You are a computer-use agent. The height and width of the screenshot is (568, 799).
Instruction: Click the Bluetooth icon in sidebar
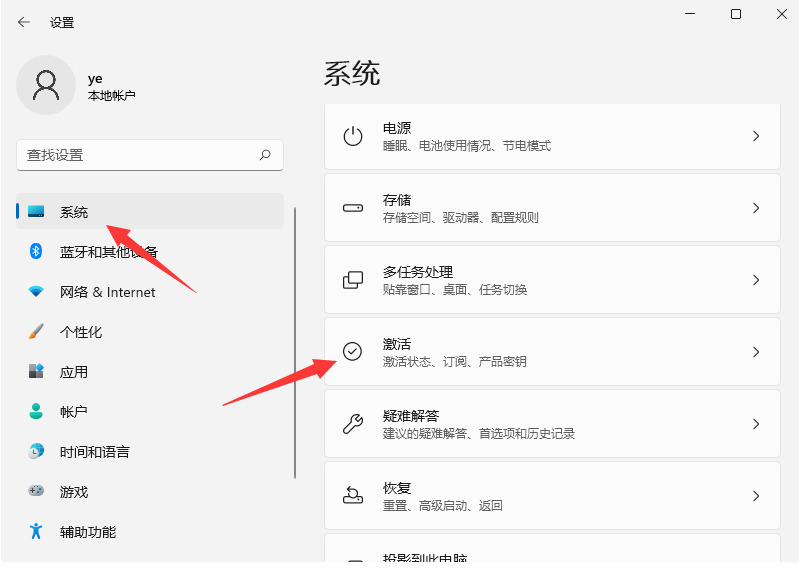(36, 251)
